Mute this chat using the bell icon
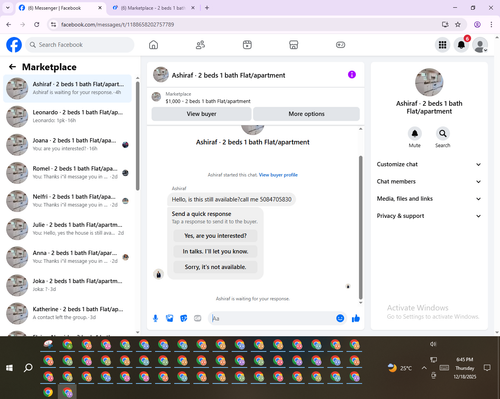Screen dimensions: 500x399 [415, 134]
